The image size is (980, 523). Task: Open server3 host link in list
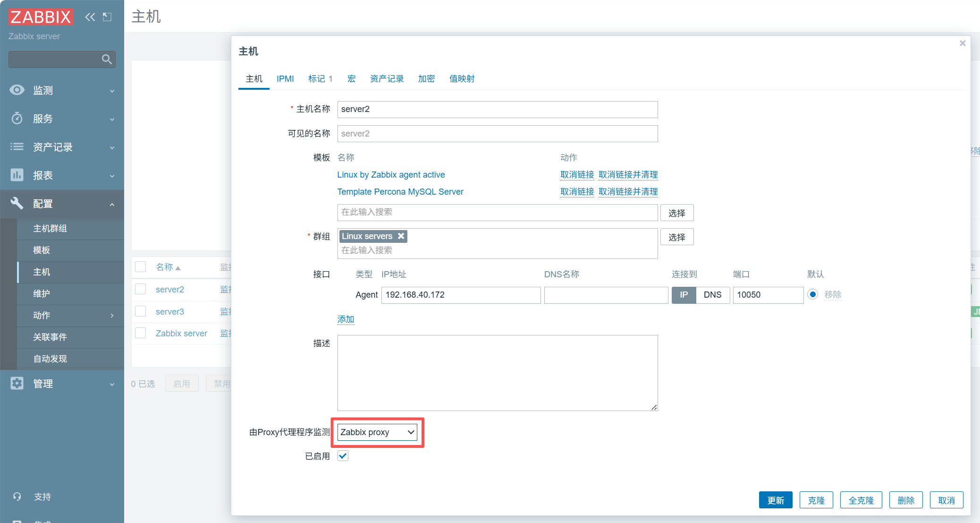click(170, 312)
